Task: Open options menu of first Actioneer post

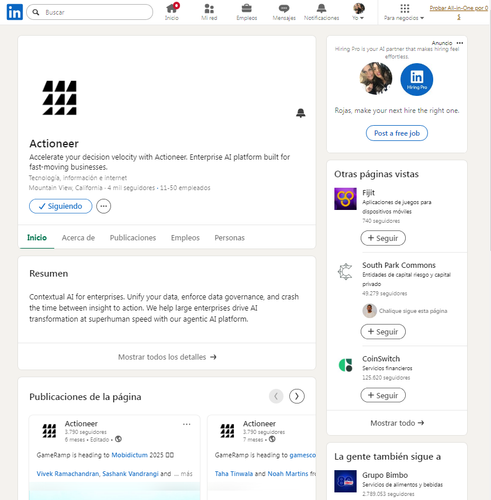Action: click(x=187, y=424)
